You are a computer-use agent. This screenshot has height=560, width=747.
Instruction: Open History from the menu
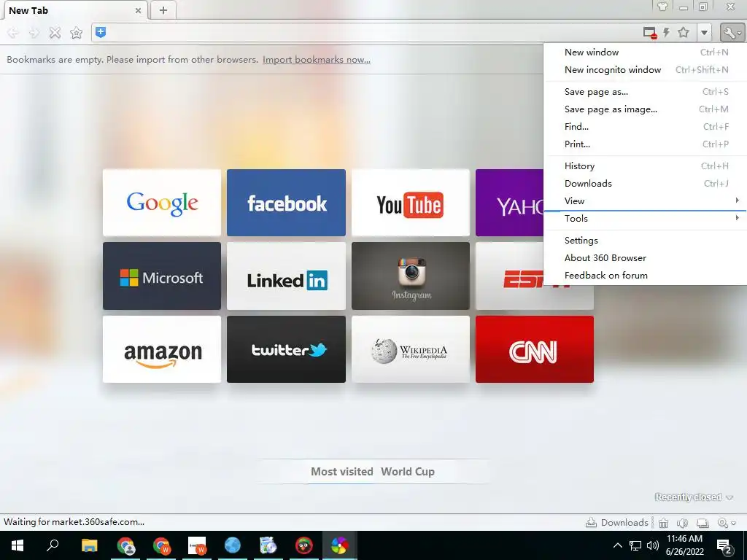click(646, 166)
